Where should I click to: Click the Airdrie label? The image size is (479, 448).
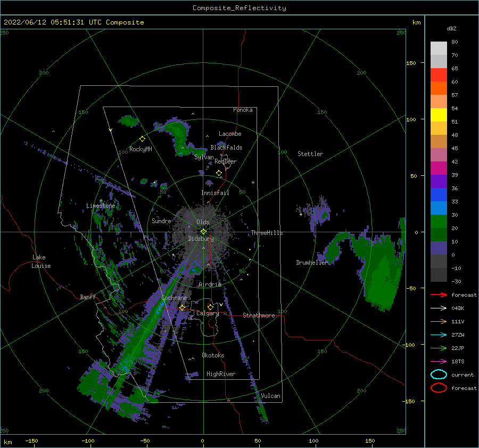point(210,284)
